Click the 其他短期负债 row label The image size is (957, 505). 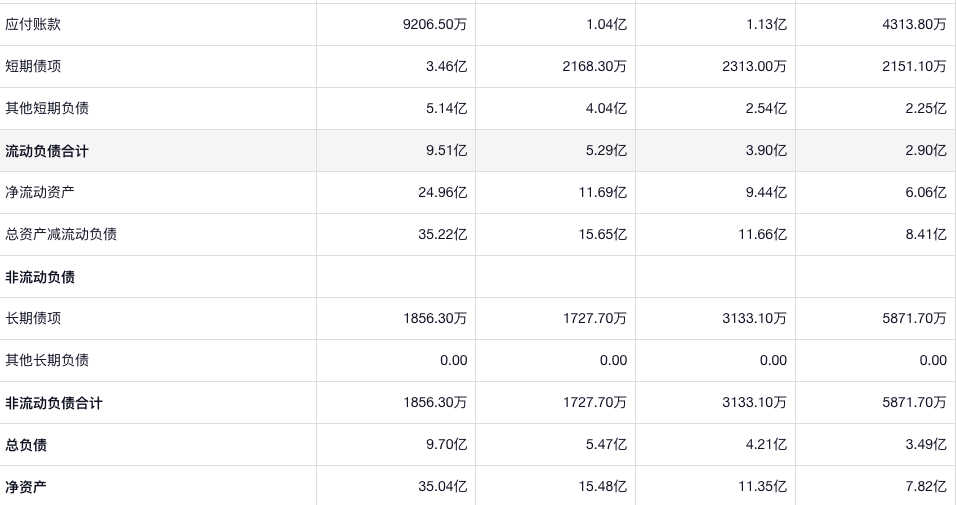click(x=47, y=108)
